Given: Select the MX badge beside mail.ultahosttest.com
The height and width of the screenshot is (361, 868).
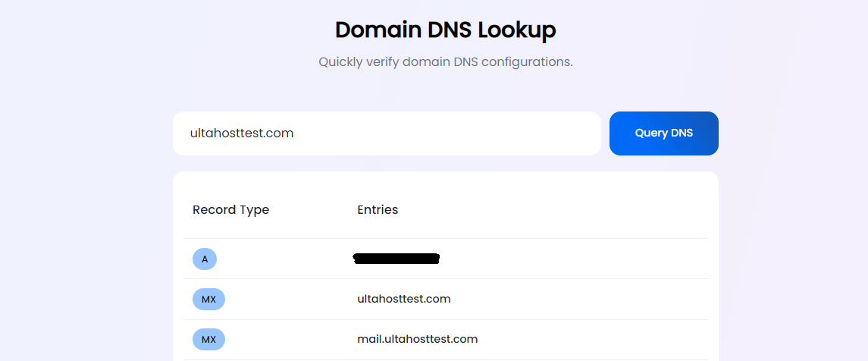Looking at the screenshot, I should click(x=208, y=339).
